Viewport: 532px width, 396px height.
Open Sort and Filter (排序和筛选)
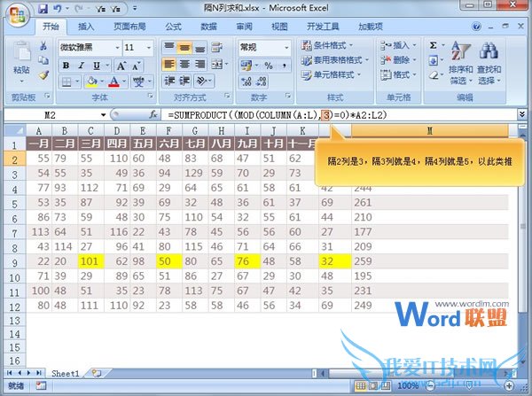click(x=461, y=63)
